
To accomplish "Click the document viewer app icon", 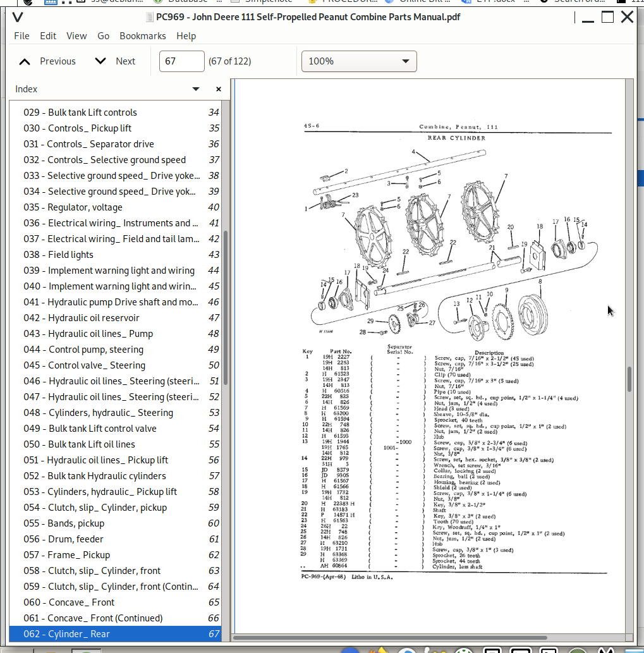I will pos(18,17).
